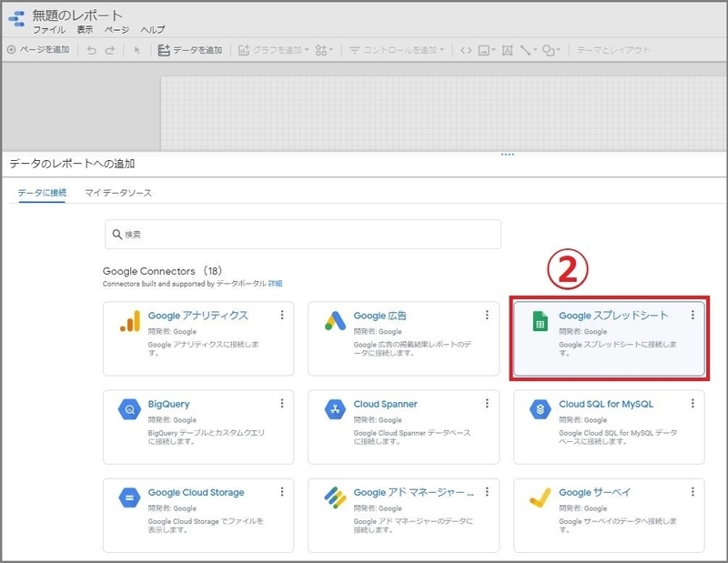Select the Cloud Spanner connector card
The width and height of the screenshot is (728, 563).
tap(403, 427)
